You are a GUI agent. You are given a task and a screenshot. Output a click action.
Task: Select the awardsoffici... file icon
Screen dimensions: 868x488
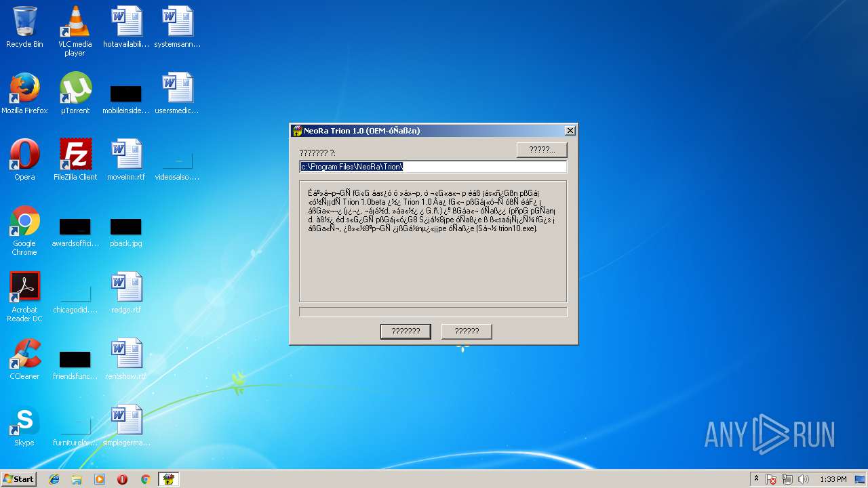coord(75,232)
